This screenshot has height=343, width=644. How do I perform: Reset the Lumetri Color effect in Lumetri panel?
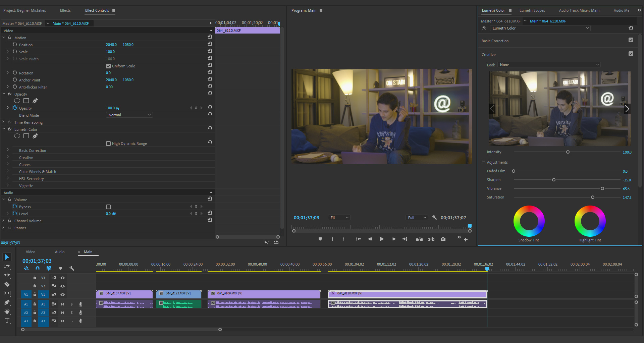point(631,28)
